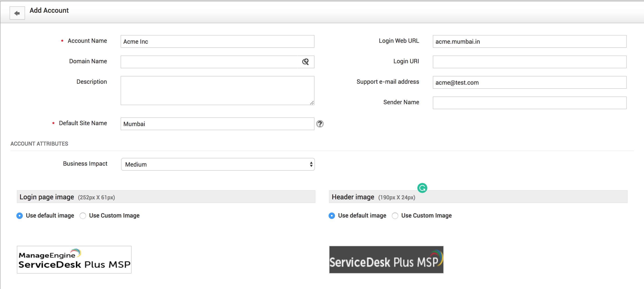Click the ManageEngine login page image thumbnail
This screenshot has width=644, height=289.
tap(74, 259)
